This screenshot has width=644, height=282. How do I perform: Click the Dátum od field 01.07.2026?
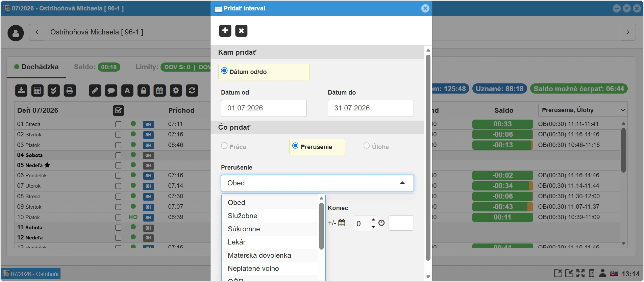click(264, 108)
